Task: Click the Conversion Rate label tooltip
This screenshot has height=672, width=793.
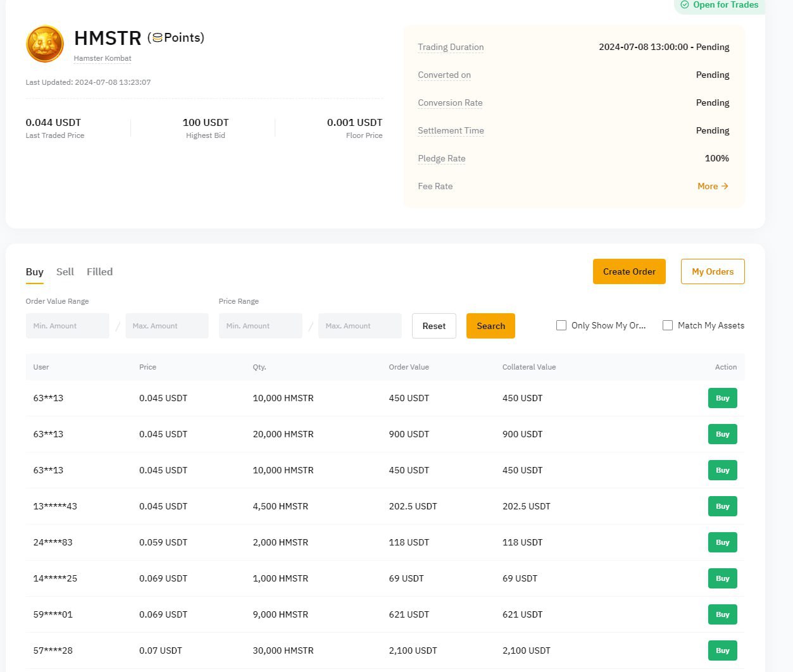Action: click(x=450, y=103)
